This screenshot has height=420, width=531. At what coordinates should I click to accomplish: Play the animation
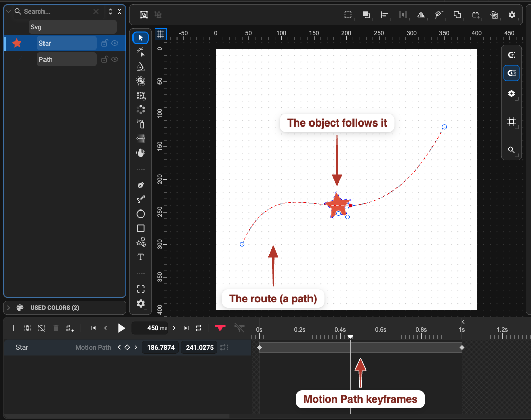(121, 328)
